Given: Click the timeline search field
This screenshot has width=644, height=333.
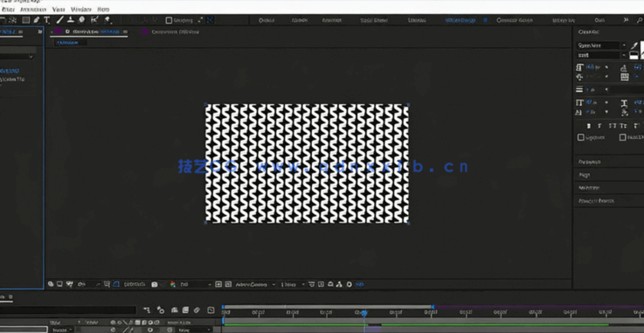Looking at the screenshot, I should click(x=68, y=310).
